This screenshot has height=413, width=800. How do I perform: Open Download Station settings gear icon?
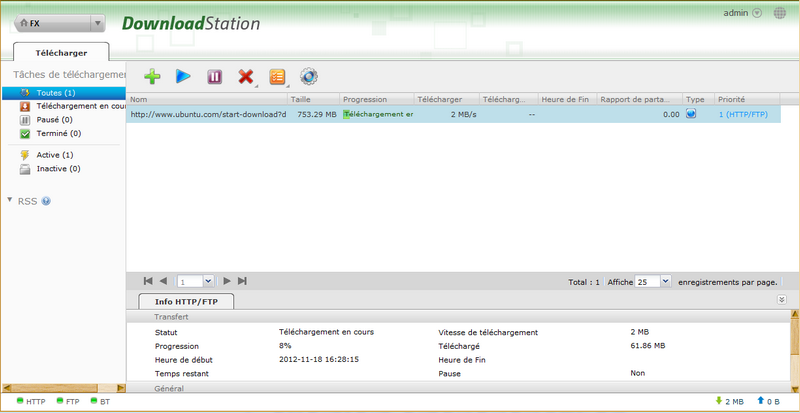click(x=309, y=77)
